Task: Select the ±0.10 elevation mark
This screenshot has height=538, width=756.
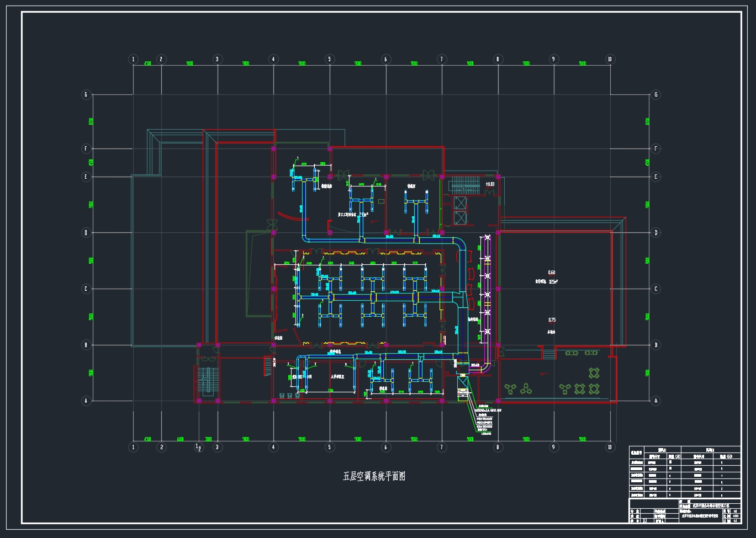Action: click(x=489, y=184)
